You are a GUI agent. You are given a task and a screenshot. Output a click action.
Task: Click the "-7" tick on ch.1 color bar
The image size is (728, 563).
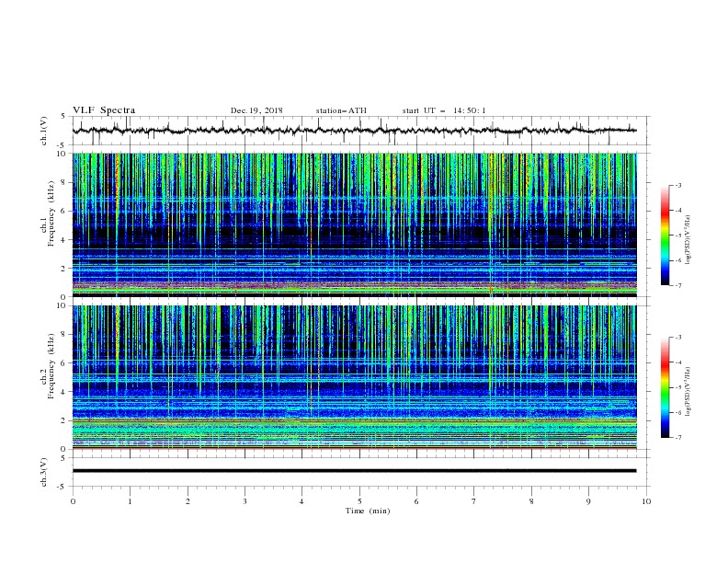[x=677, y=285]
